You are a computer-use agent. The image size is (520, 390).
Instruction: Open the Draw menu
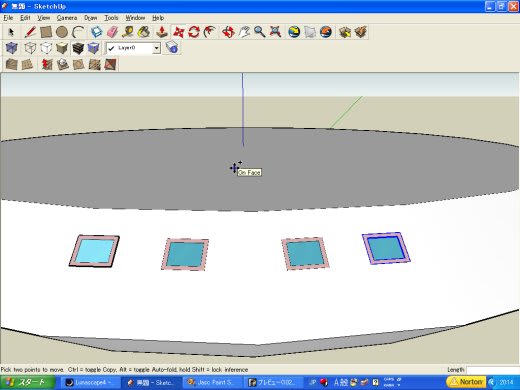coord(90,18)
